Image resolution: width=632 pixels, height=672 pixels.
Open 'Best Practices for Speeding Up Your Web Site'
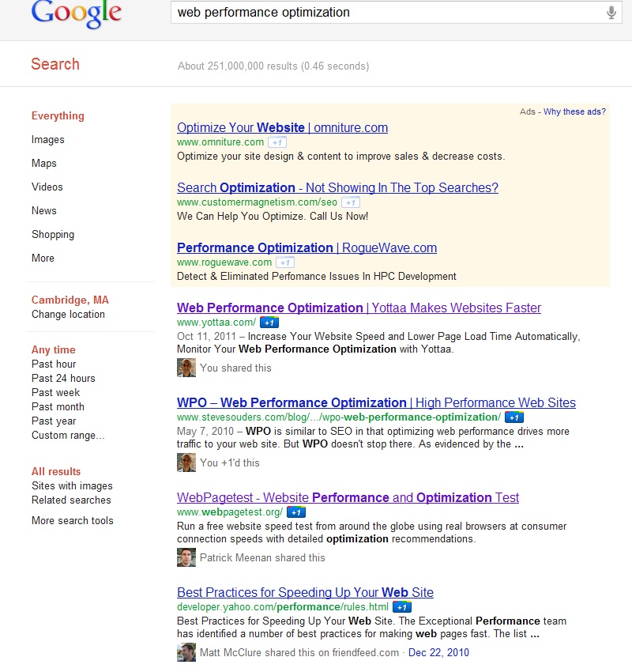(x=305, y=592)
